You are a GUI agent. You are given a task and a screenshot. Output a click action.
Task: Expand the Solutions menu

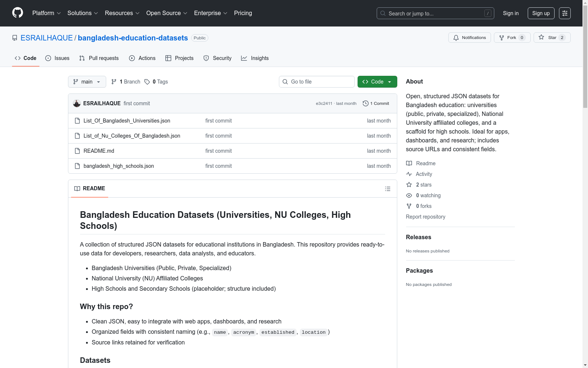coord(83,13)
